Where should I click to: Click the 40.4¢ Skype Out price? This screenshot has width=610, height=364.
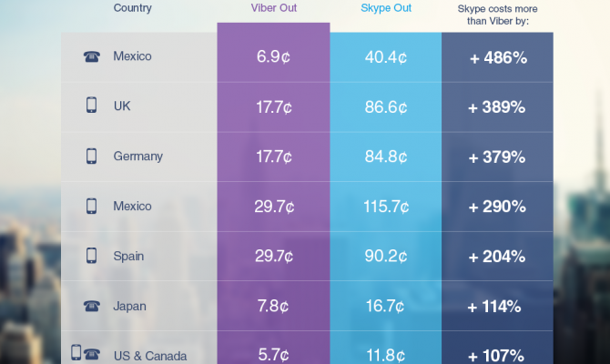point(385,56)
